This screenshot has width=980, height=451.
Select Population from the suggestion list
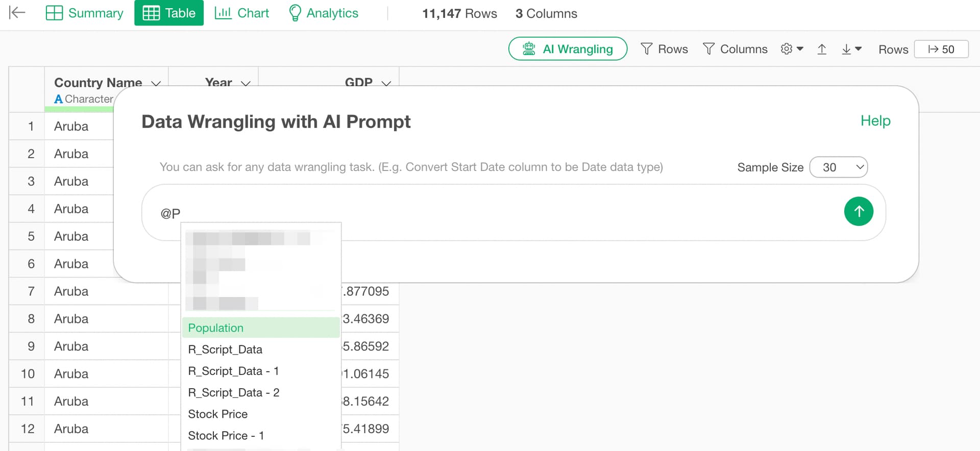(x=216, y=328)
